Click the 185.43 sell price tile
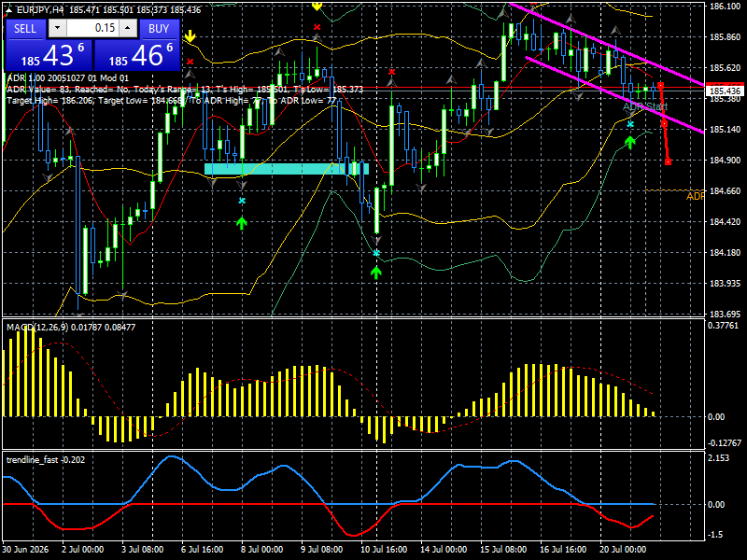The width and height of the screenshot is (747, 560). 49,55
